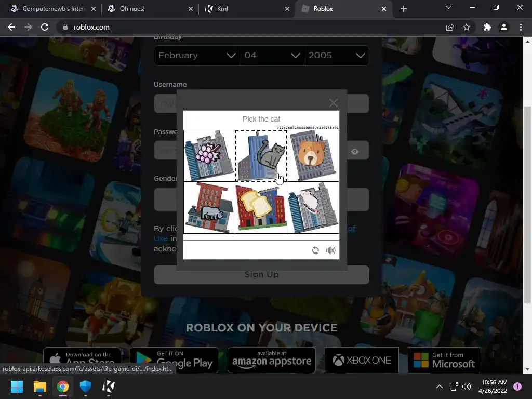532x399 pixels.
Task: Click the Chrome taskbar icon
Action: 63,387
